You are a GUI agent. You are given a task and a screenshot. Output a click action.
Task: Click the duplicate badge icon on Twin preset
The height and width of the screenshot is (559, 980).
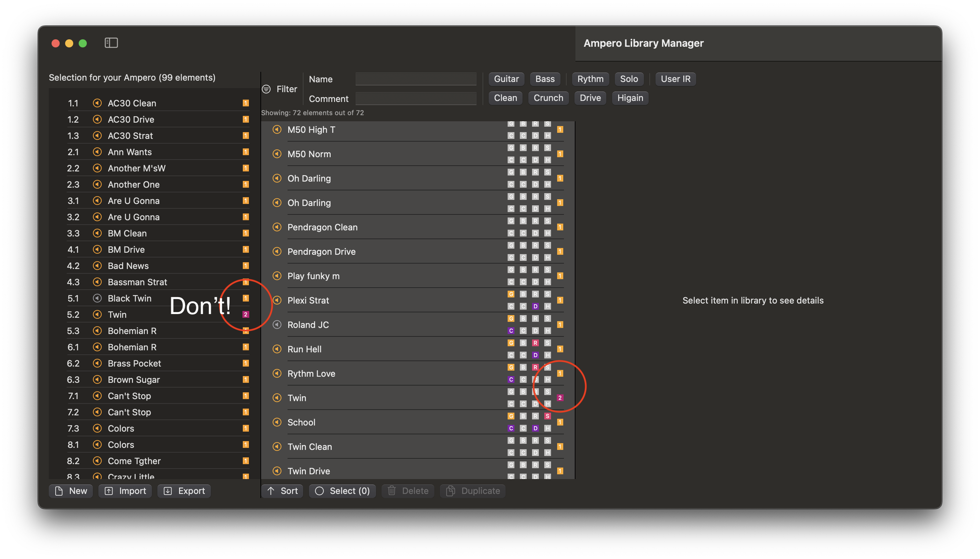pyautogui.click(x=560, y=397)
